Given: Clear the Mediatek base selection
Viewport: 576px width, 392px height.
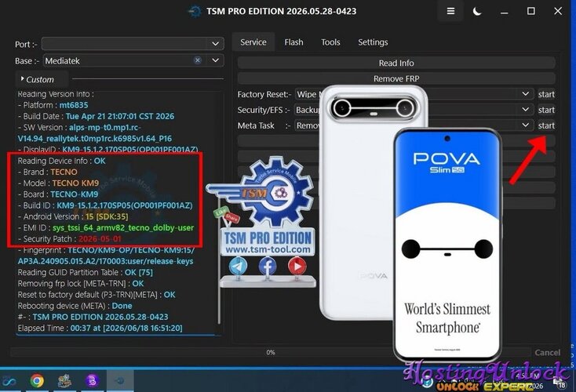Looking at the screenshot, I should coord(197,60).
